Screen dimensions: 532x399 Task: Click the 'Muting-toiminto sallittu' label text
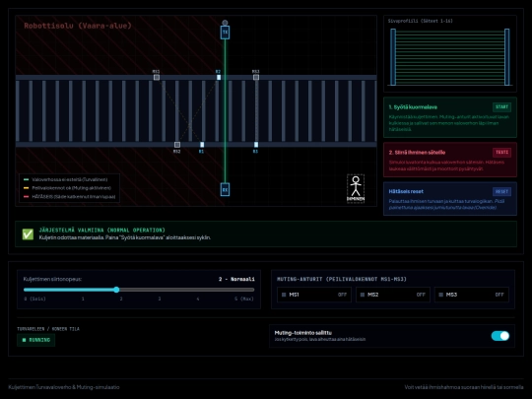click(x=303, y=333)
